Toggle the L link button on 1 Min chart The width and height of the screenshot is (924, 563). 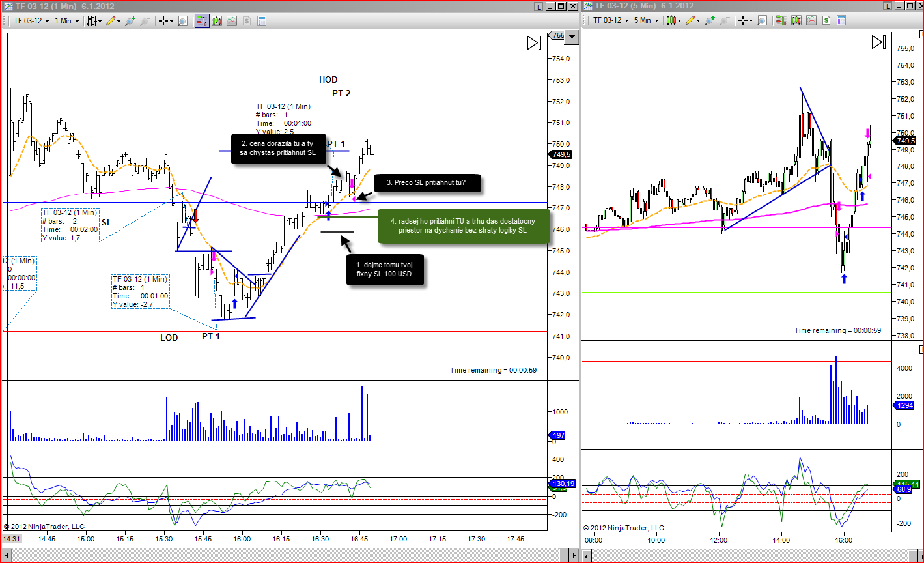coord(538,6)
